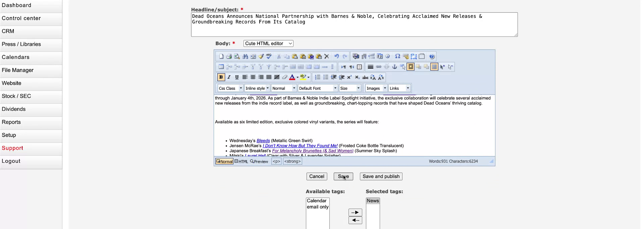Click the yellow highlight color swatch
This screenshot has width=644, height=229.
point(303,77)
